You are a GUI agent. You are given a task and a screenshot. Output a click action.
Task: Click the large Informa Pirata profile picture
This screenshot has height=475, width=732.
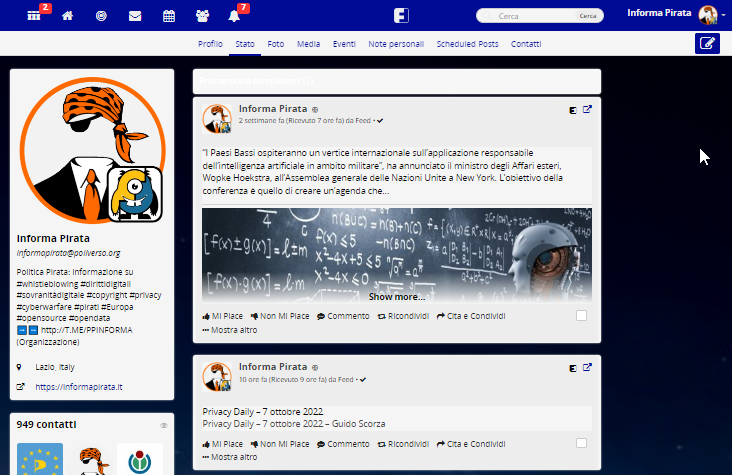[x=92, y=150]
